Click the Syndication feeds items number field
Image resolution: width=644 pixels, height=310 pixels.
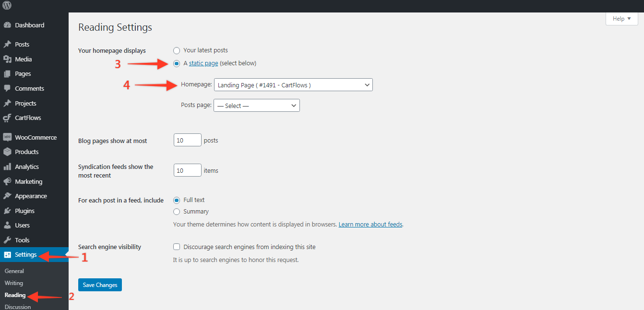(x=187, y=170)
